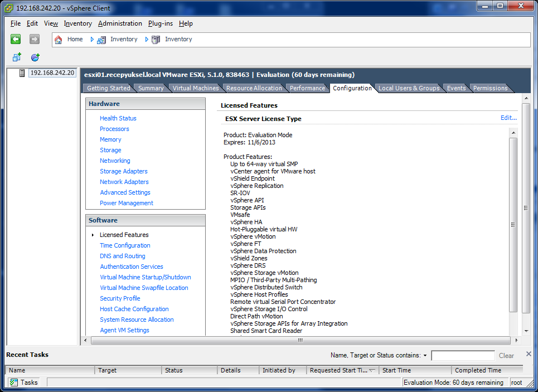Sort tasks by Name column
Image resolution: width=538 pixels, height=392 pixels.
50,370
